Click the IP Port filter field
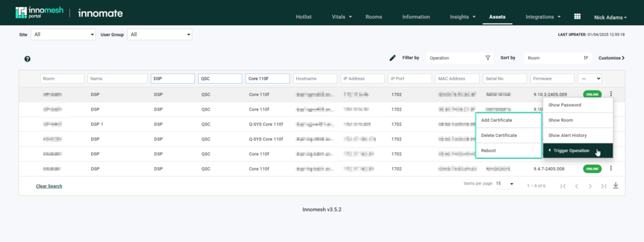Screen dimensions: 644x242 pos(410,79)
